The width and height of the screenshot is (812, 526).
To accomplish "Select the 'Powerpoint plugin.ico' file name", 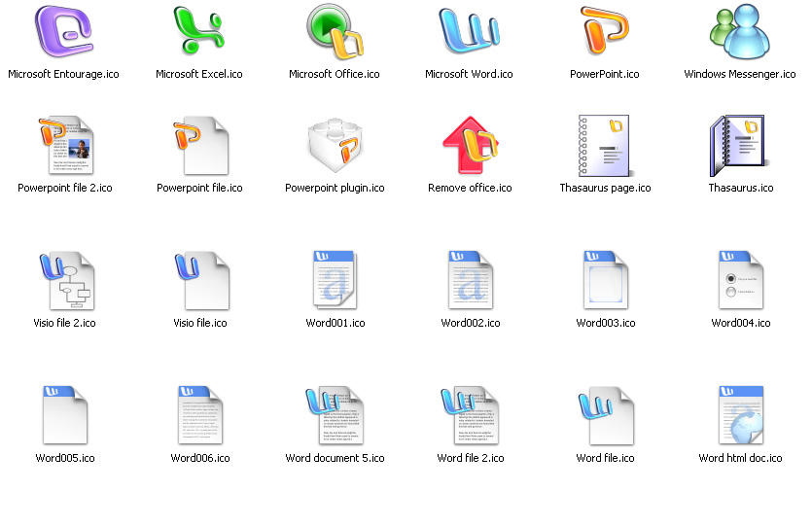I will pos(335,189).
